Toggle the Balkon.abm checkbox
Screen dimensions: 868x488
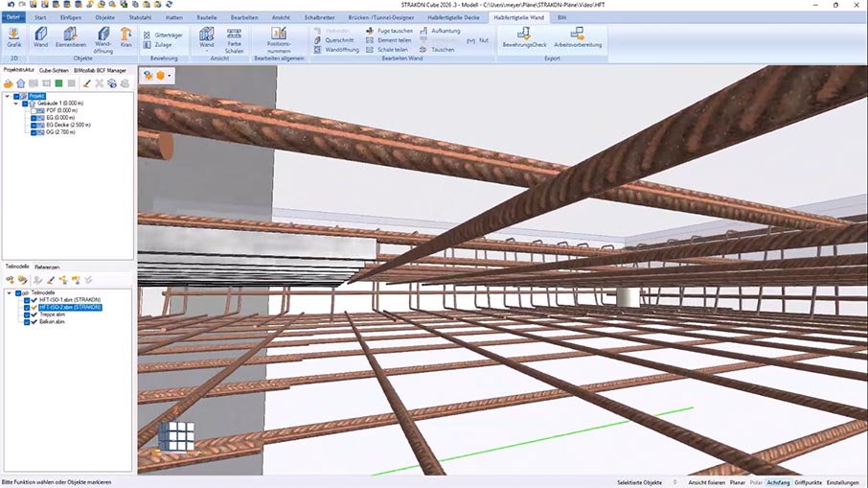pos(26,323)
